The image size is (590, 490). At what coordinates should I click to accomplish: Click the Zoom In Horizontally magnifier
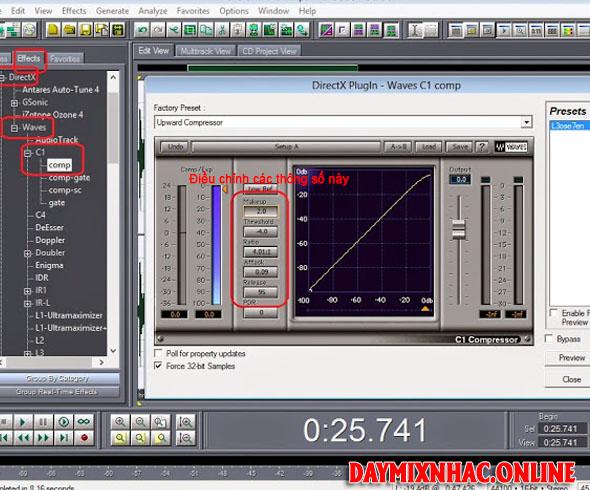[120, 422]
